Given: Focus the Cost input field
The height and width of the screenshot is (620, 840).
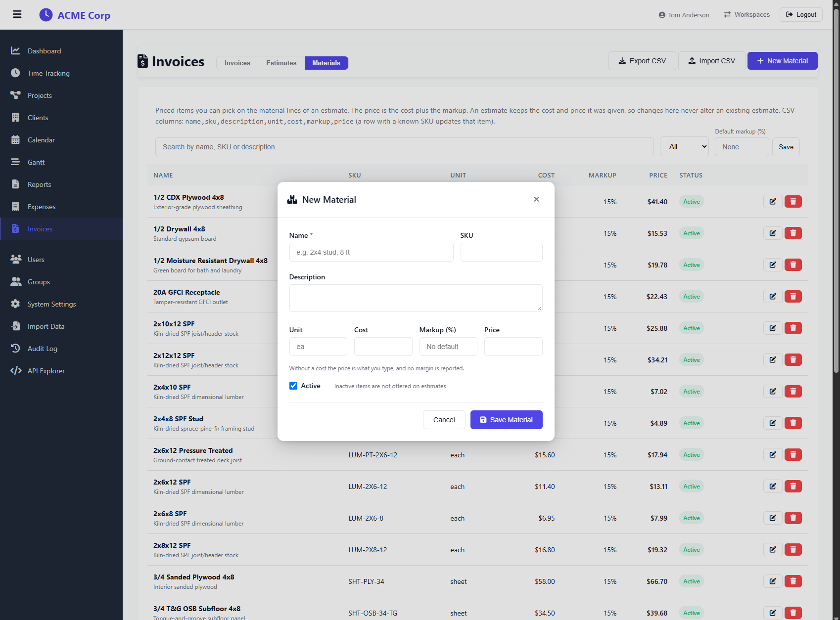Looking at the screenshot, I should point(383,347).
